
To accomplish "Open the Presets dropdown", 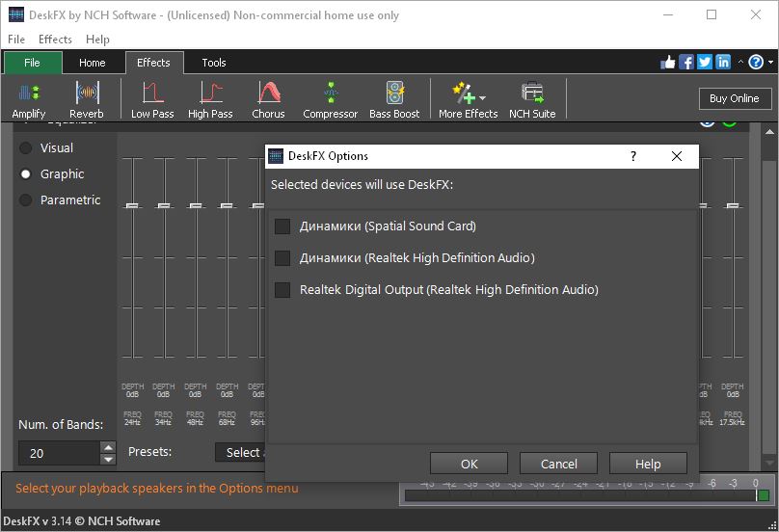I will (240, 453).
